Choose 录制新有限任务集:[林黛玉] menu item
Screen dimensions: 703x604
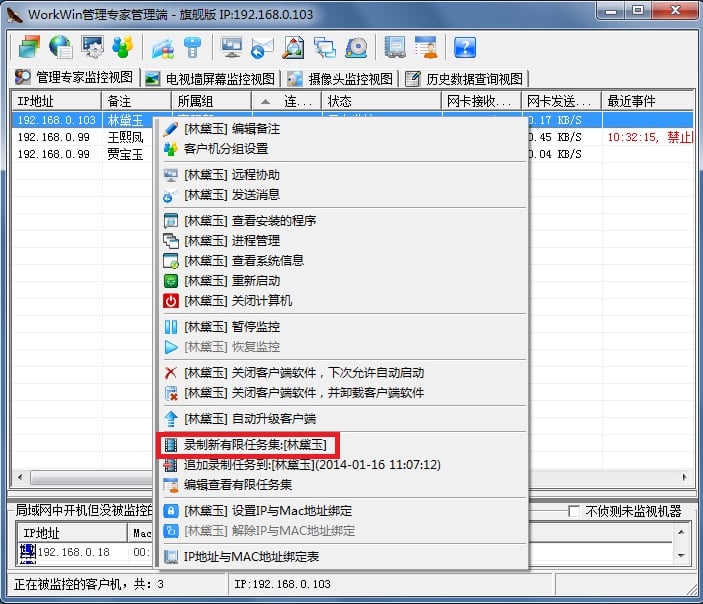click(341, 445)
